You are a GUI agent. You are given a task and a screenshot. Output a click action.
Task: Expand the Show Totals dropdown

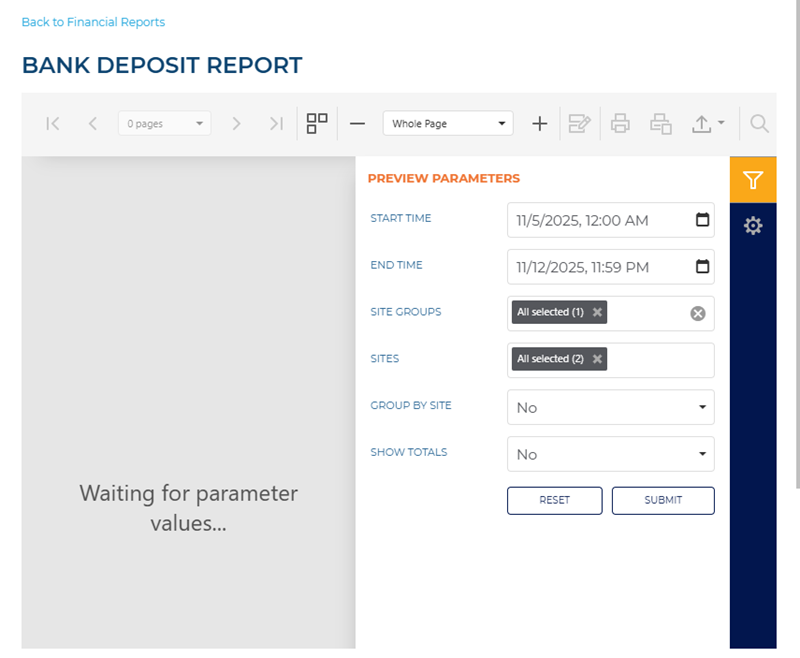610,454
